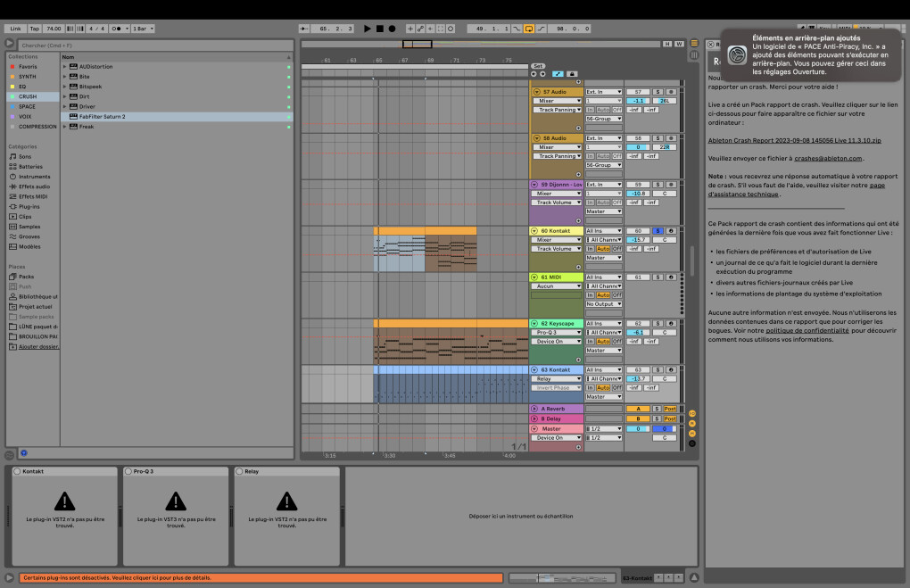
Task: Fold the 57 Audio track
Action: pos(536,92)
